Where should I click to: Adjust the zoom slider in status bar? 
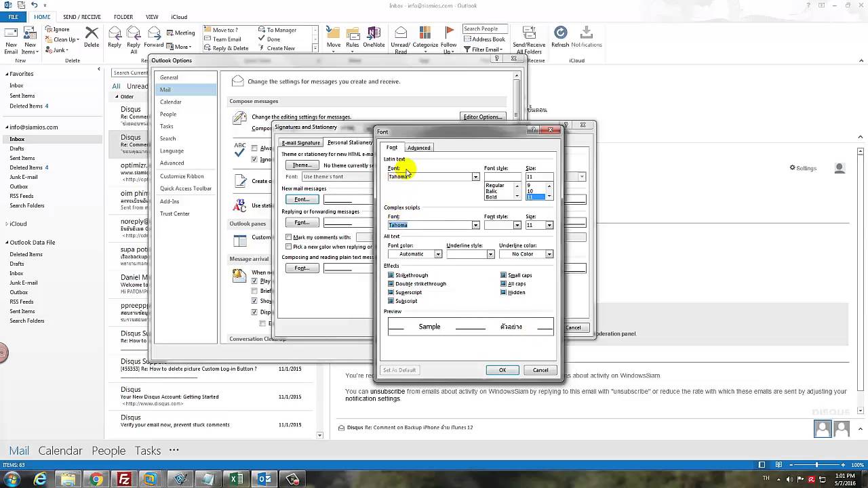tap(816, 465)
